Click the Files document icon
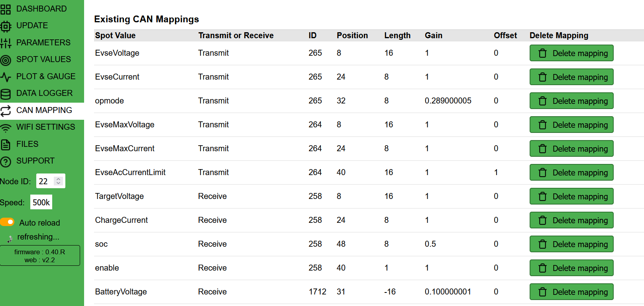The width and height of the screenshot is (644, 306). tap(6, 144)
